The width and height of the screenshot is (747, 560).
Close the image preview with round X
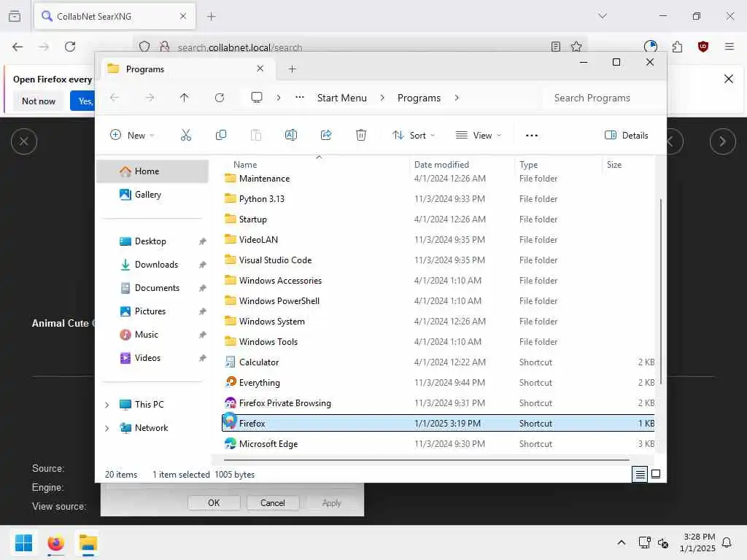coord(24,141)
